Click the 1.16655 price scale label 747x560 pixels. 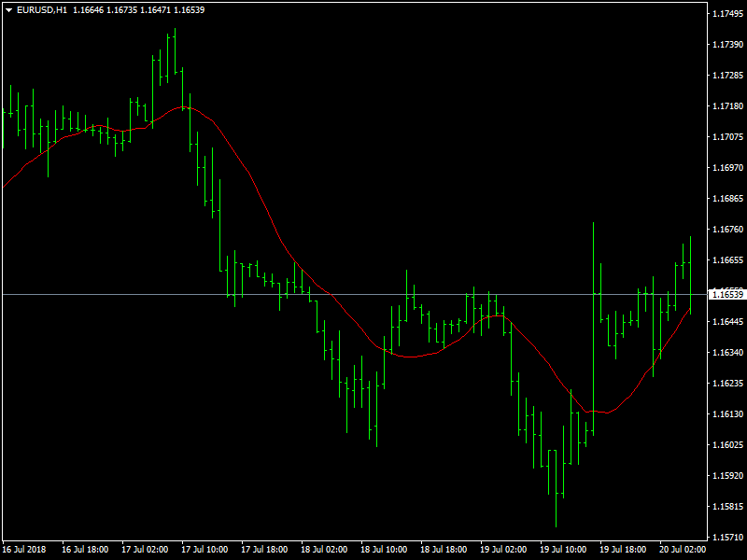727,260
